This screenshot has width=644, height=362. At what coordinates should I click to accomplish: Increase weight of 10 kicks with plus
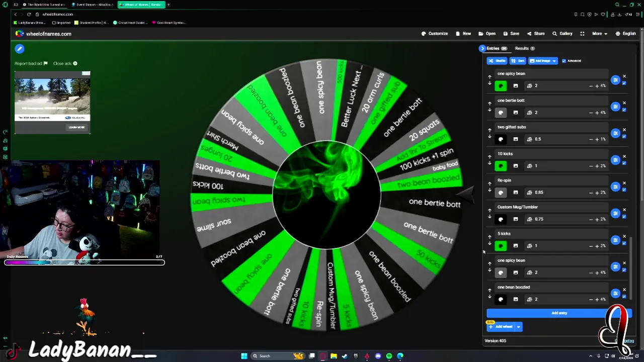tap(597, 166)
